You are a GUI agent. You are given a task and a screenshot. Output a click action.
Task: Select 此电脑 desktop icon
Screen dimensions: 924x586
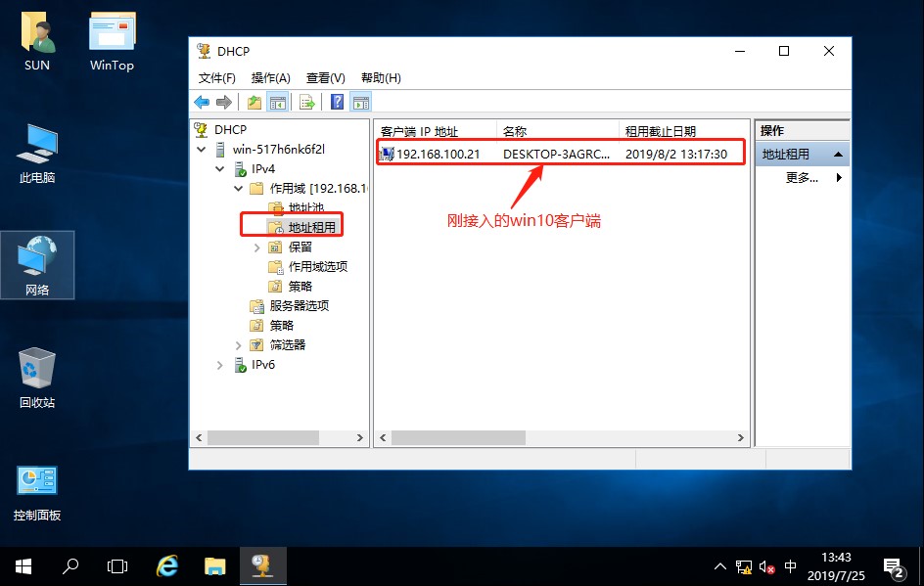click(x=37, y=155)
